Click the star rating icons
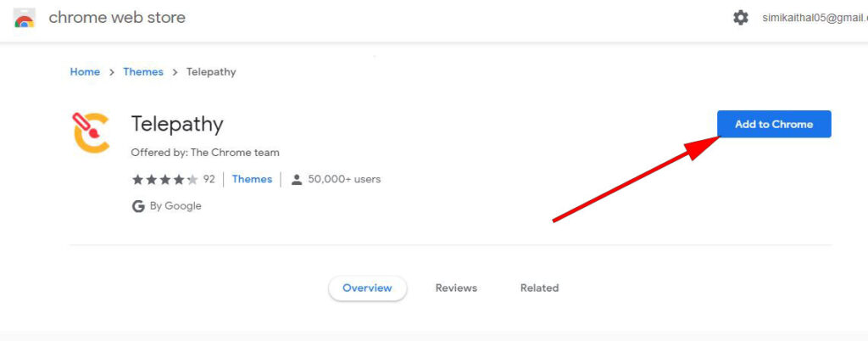 coord(164,180)
